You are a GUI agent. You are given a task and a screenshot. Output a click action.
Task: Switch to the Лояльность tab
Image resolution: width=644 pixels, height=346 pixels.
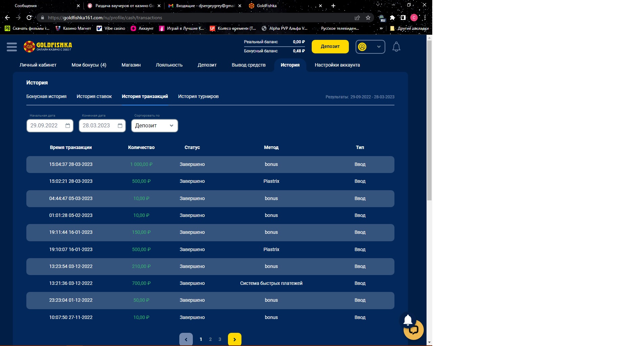tap(169, 65)
